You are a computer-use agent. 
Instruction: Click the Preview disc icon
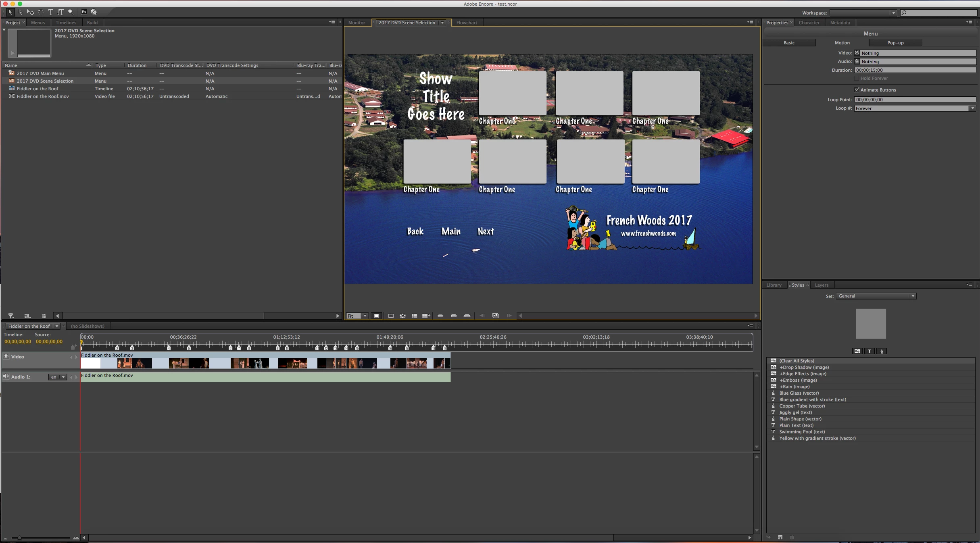click(94, 12)
